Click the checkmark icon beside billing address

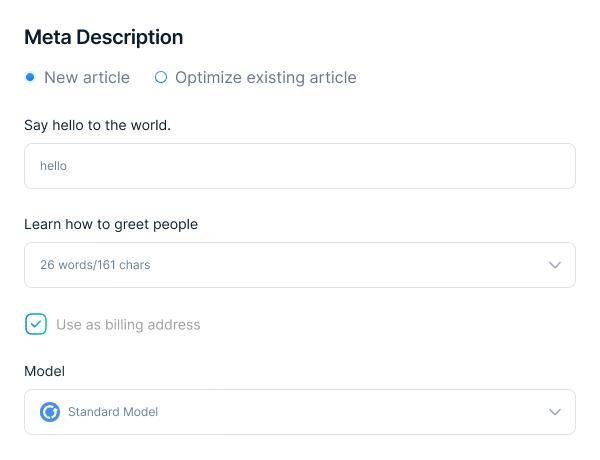[x=36, y=324]
